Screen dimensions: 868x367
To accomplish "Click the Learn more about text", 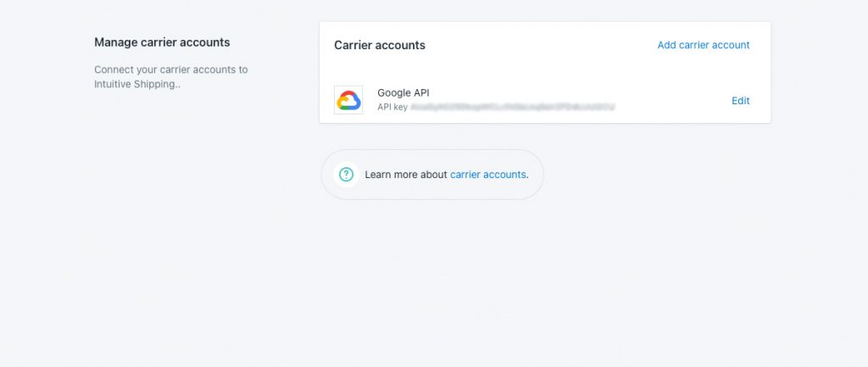I will pyautogui.click(x=406, y=175).
